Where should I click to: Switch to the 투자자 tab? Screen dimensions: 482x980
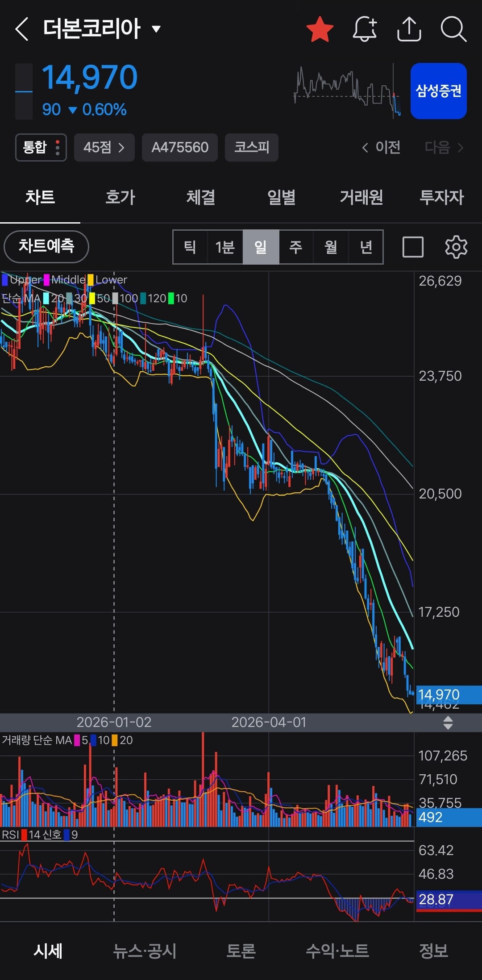pyautogui.click(x=442, y=197)
